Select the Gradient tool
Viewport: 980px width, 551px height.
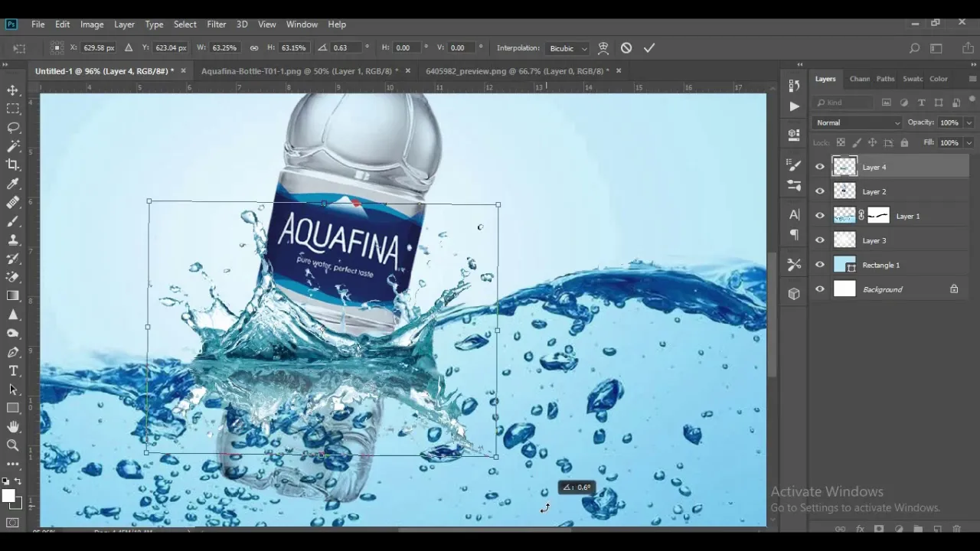(x=13, y=296)
